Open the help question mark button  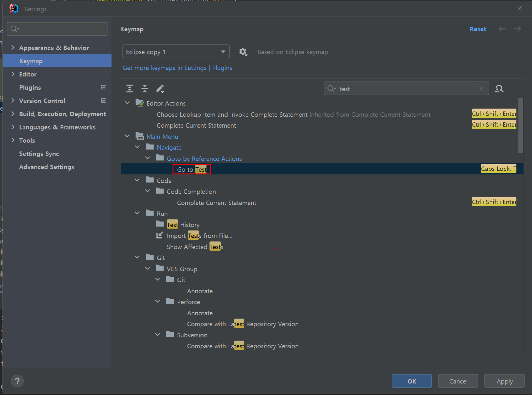17,381
